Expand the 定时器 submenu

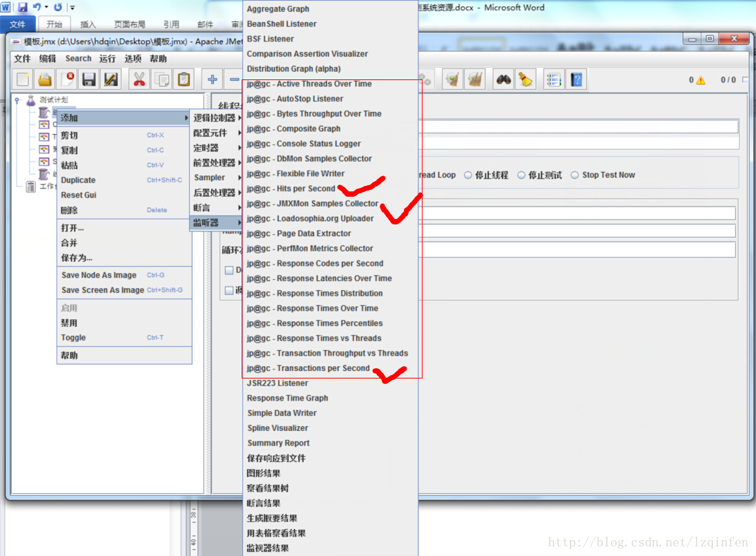click(217, 148)
